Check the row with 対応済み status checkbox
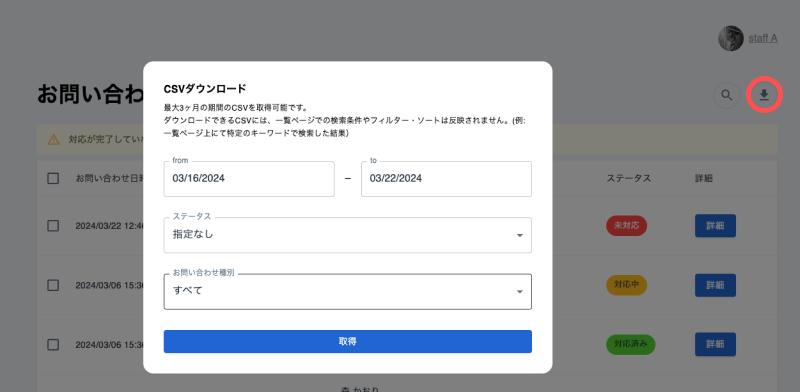The width and height of the screenshot is (800, 392). [x=53, y=345]
